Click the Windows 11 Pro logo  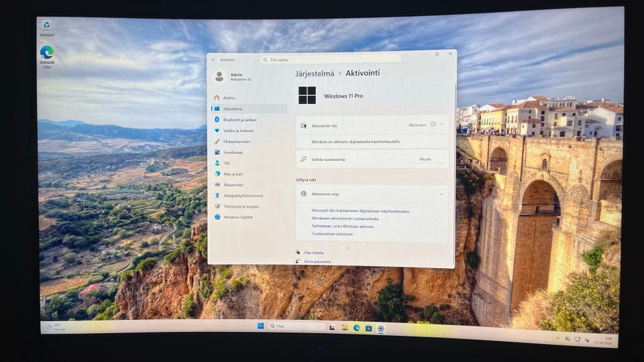pyautogui.click(x=307, y=95)
